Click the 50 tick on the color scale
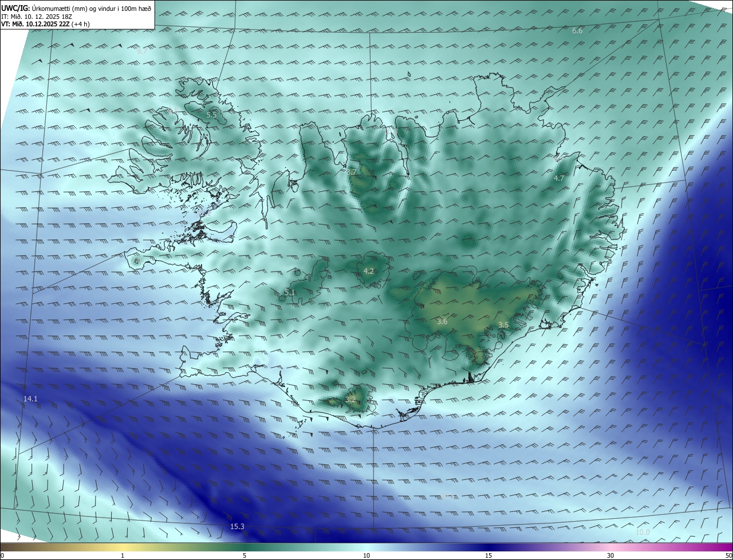This screenshot has width=733, height=560. coord(728,556)
